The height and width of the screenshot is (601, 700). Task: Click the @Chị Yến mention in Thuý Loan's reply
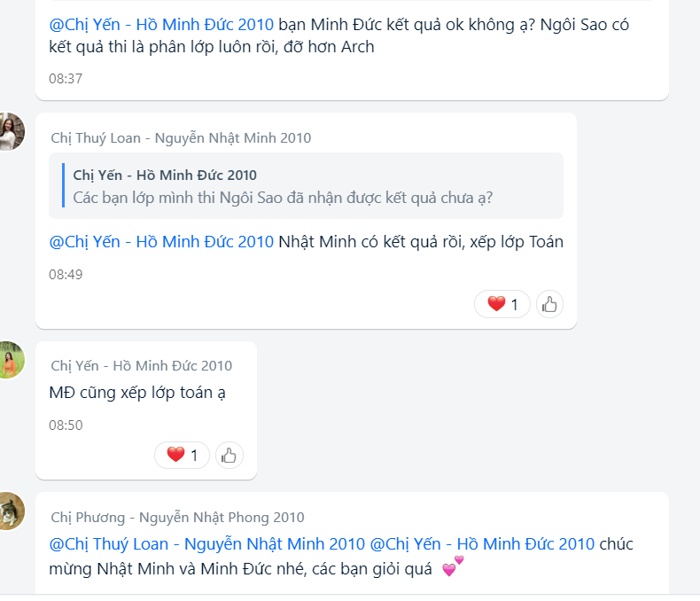click(x=161, y=241)
